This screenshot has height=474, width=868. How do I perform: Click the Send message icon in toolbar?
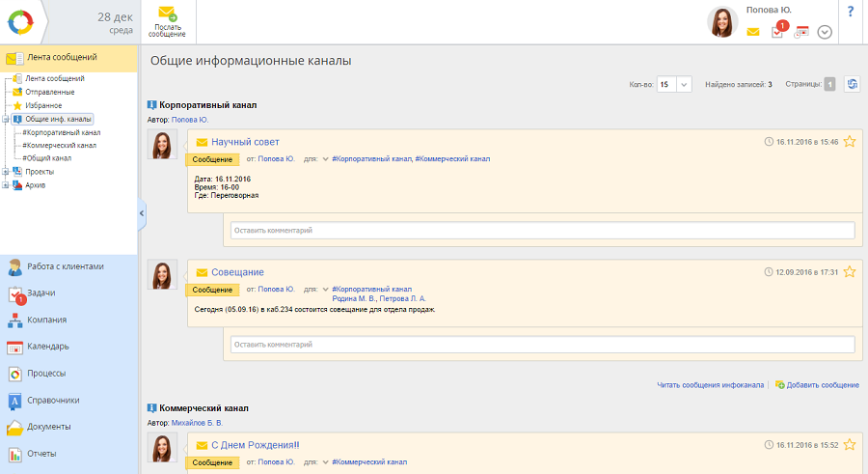click(x=167, y=21)
